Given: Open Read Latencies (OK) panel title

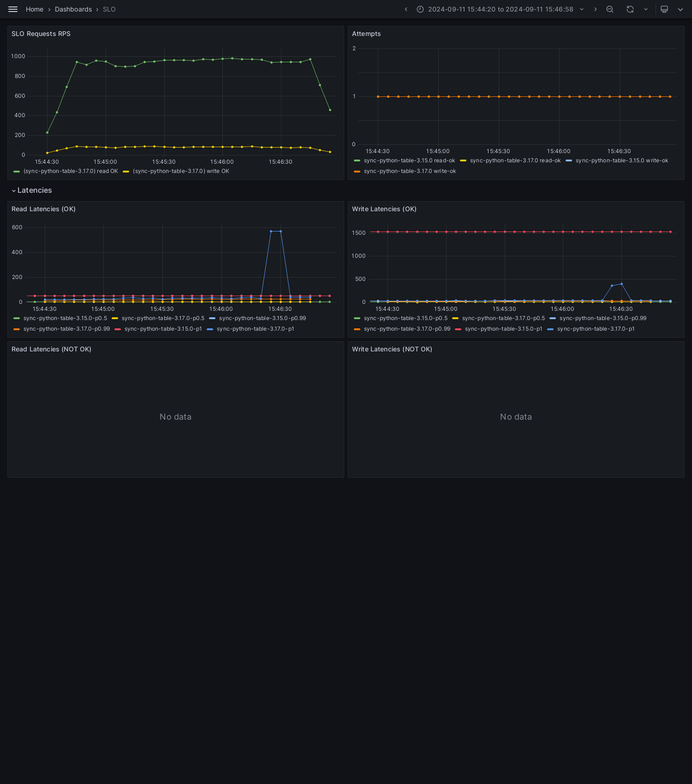Looking at the screenshot, I should point(43,209).
